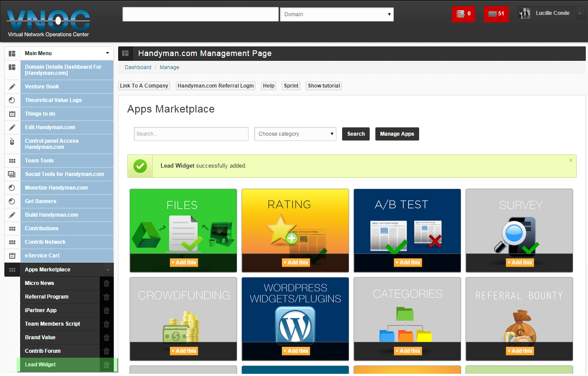The height and width of the screenshot is (376, 588).
Task: Open the Domain search type dropdown
Action: [337, 14]
